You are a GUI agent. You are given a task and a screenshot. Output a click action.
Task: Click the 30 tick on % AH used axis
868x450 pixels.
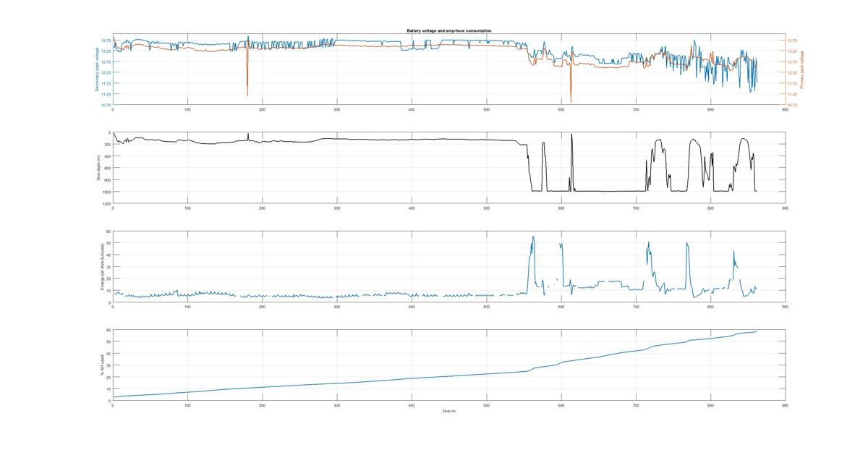pyautogui.click(x=108, y=365)
